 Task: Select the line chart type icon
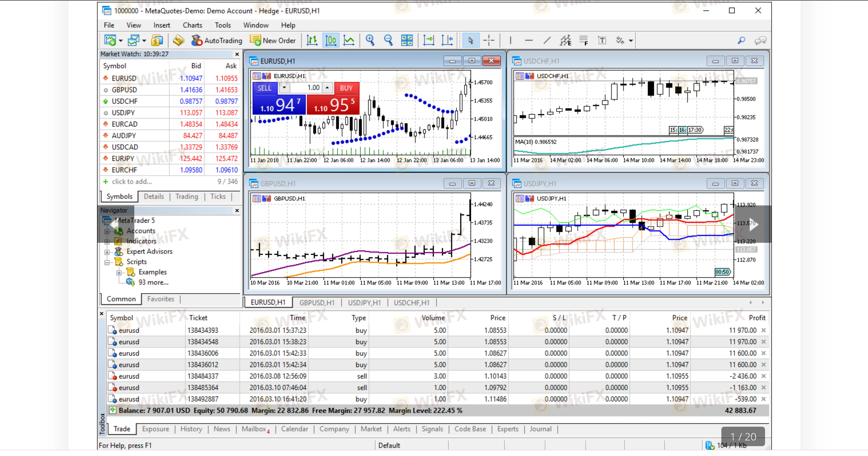(349, 41)
